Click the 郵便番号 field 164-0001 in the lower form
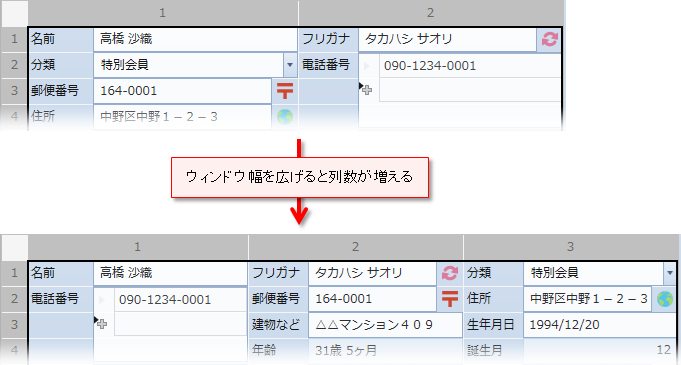The image size is (681, 365). [372, 299]
